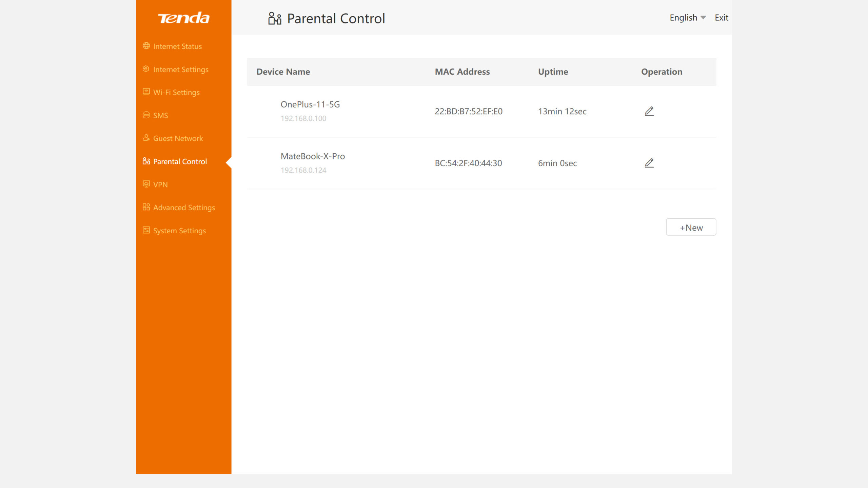This screenshot has height=488, width=868.
Task: Click the Device Name column header
Action: (283, 72)
